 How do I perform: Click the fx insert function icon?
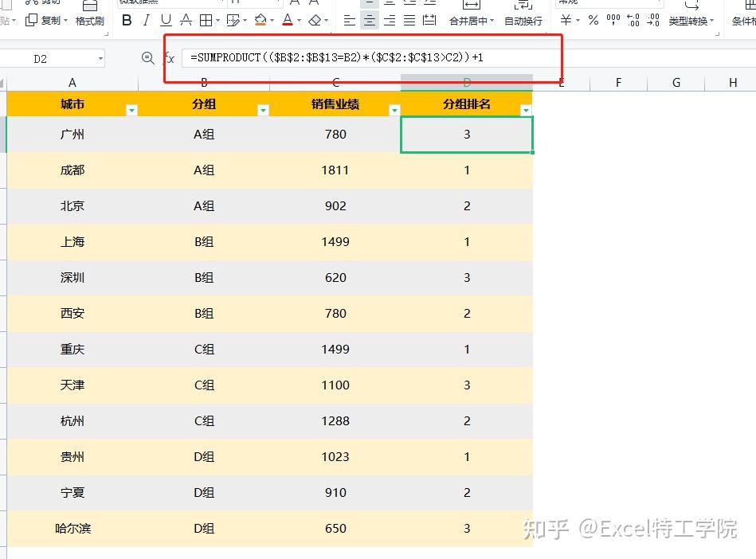click(x=169, y=58)
